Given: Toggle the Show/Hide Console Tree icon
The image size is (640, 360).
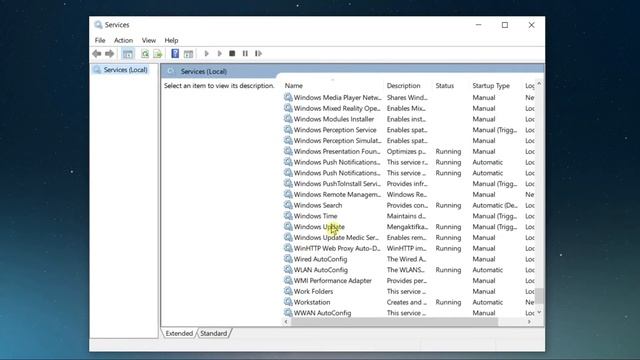Looking at the screenshot, I should pyautogui.click(x=128, y=53).
